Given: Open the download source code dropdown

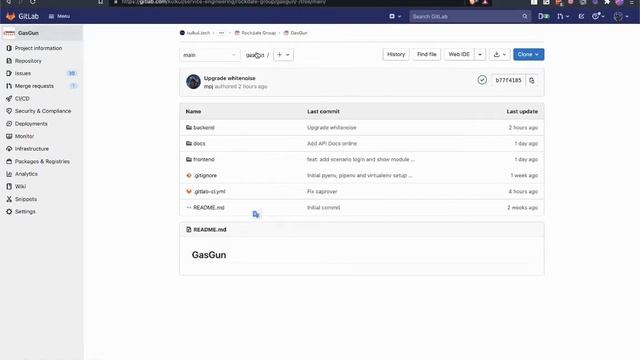Looking at the screenshot, I should 500,54.
